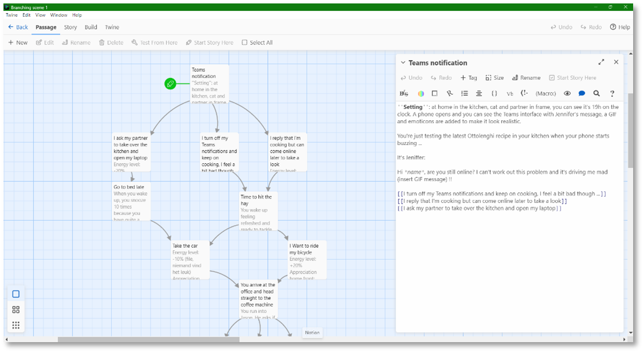
Task: Open the View menu
Action: [40, 15]
